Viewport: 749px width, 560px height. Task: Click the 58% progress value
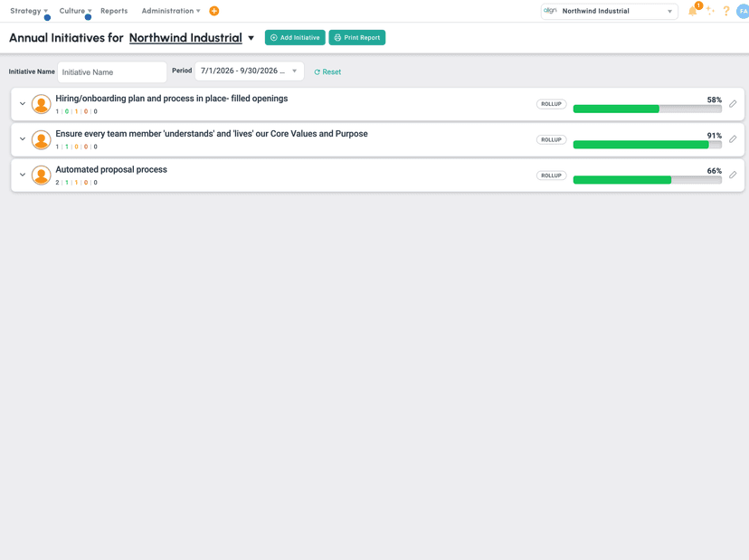click(714, 100)
